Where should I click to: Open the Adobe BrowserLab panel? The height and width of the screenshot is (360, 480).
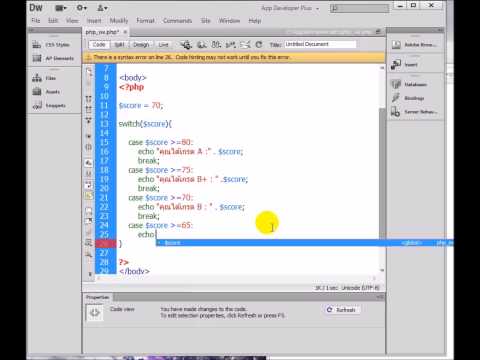point(414,45)
